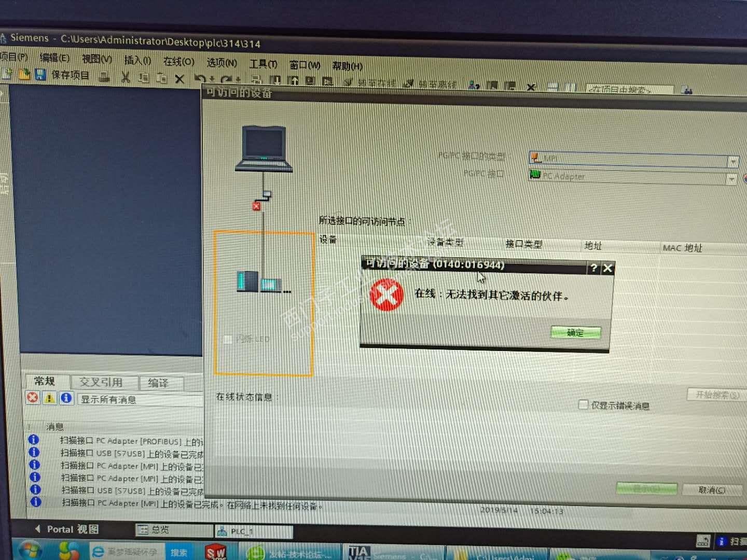Open the 总览 editor bar tab
This screenshot has height=560, width=747.
[174, 530]
